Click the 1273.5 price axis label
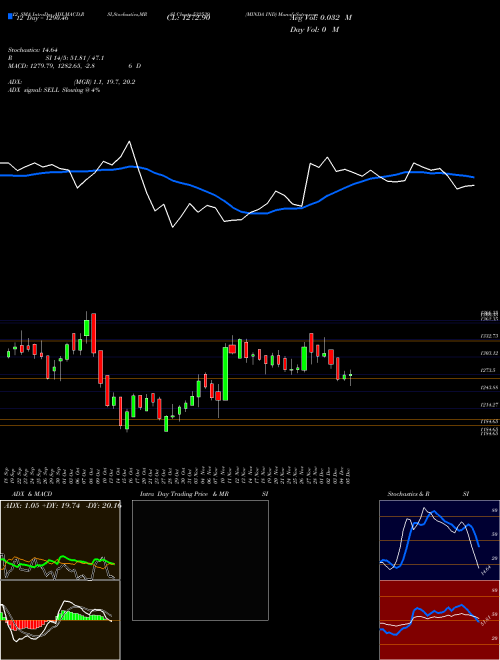Screen dimensions: 500x660 pyautogui.click(x=489, y=370)
